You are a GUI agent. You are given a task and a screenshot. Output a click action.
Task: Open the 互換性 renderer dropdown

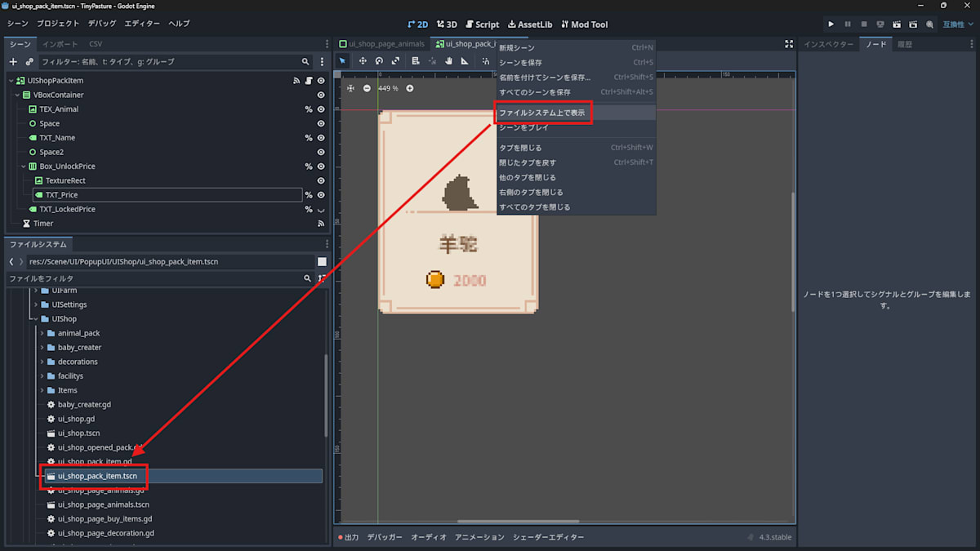click(959, 24)
